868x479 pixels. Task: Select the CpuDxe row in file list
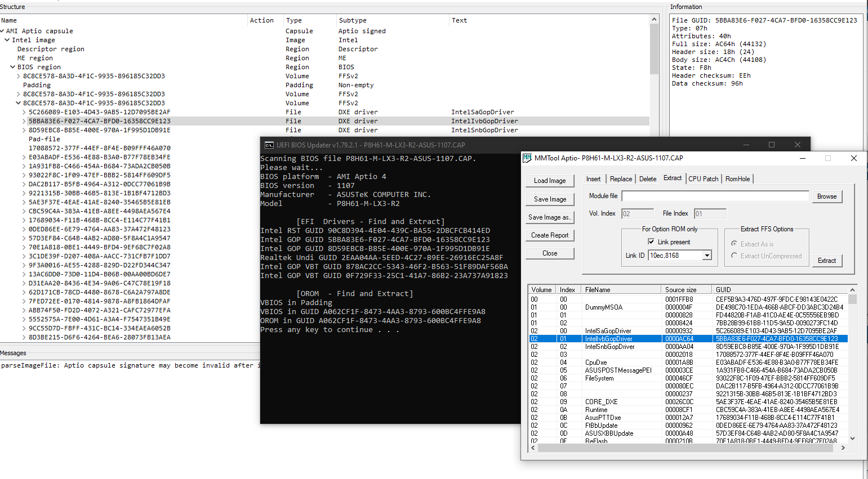click(x=688, y=362)
